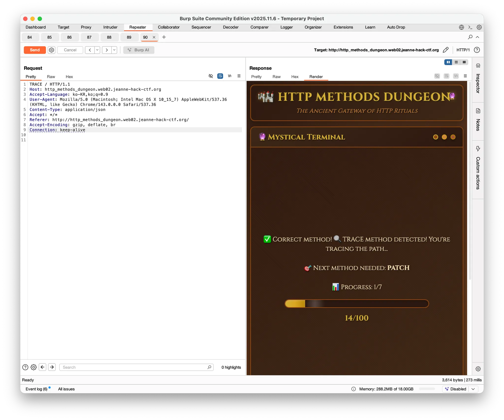The image size is (504, 420).
Task: Switch to the Intruder tab
Action: tap(110, 27)
